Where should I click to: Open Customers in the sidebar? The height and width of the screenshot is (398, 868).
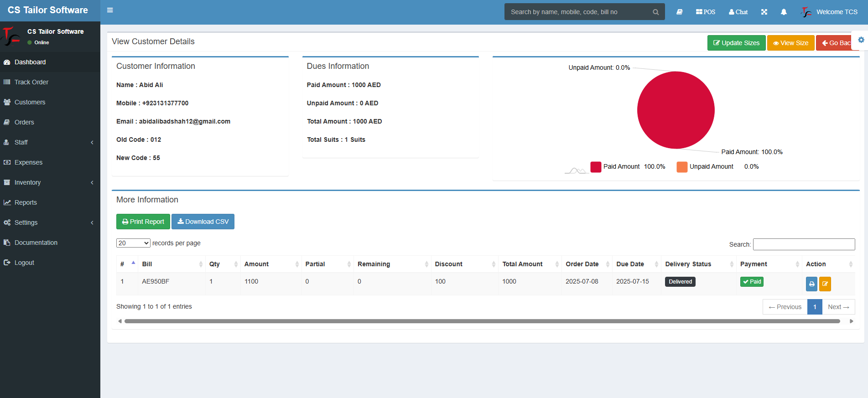pyautogui.click(x=30, y=102)
